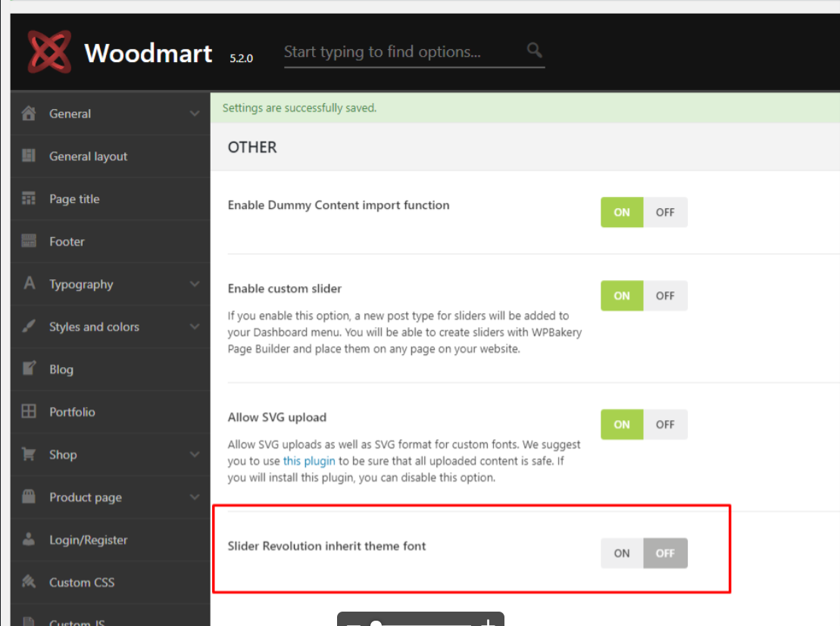Click the Page title icon
Image resolution: width=840 pixels, height=626 pixels.
click(29, 198)
